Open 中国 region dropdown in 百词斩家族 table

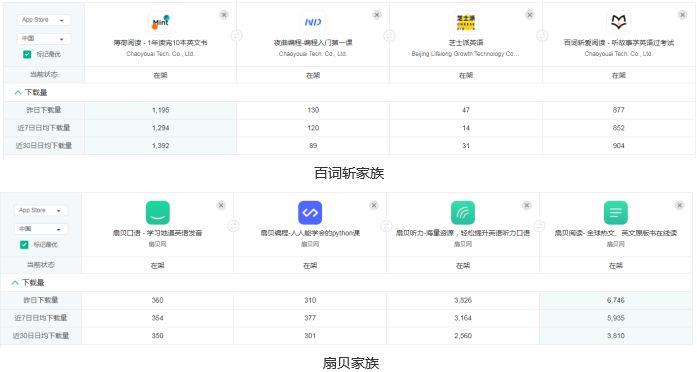(x=44, y=39)
